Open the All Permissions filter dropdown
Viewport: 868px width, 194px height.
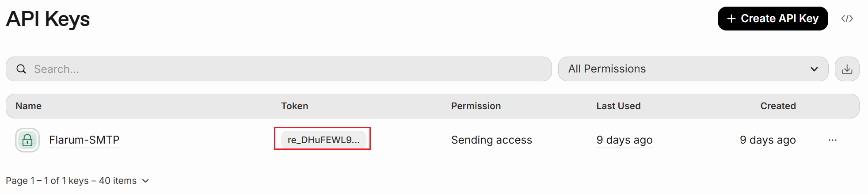point(693,69)
